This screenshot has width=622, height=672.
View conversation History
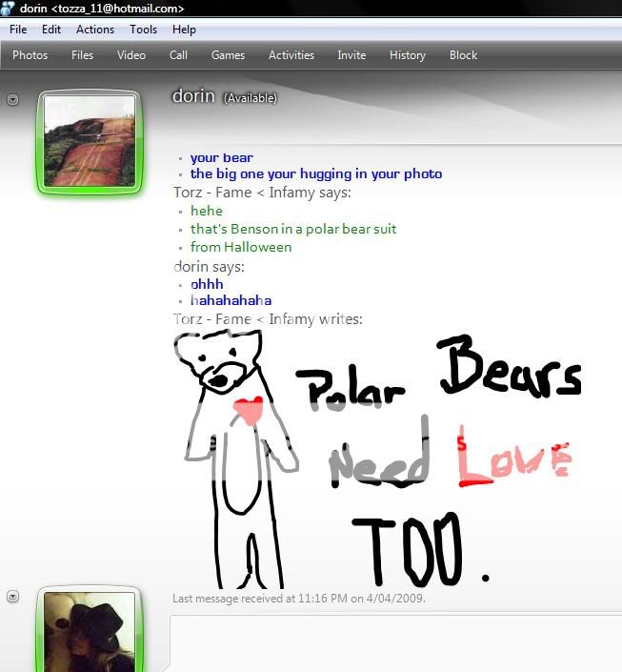click(x=408, y=55)
